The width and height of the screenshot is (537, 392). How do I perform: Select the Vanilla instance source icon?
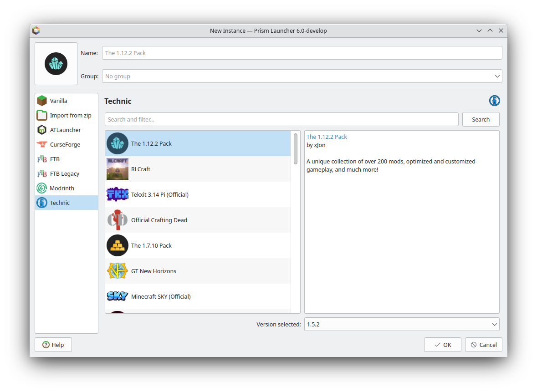(x=43, y=100)
